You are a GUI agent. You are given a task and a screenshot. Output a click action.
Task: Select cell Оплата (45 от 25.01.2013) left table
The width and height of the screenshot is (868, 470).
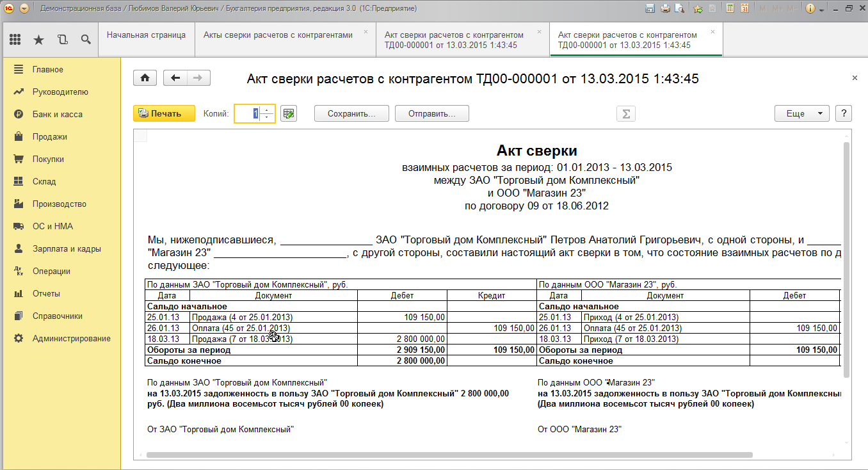coord(273,328)
